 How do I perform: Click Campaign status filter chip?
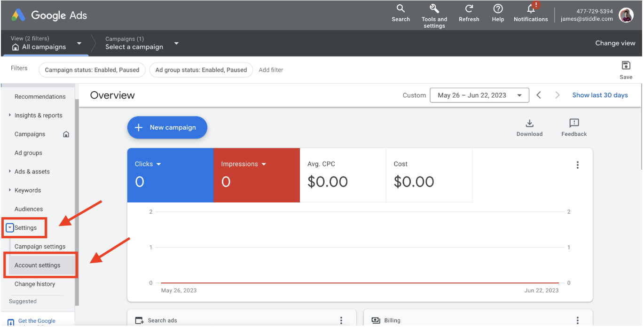[x=92, y=70]
